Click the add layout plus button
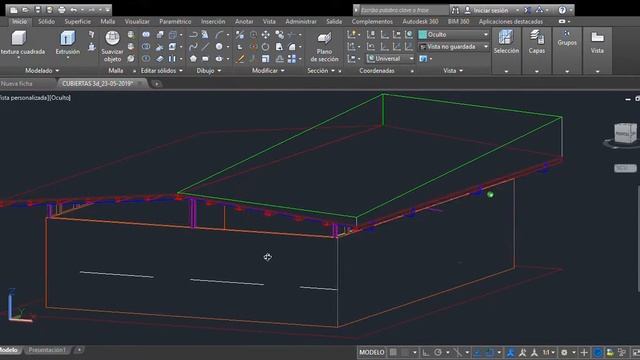This screenshot has width=640, height=360. 79,350
